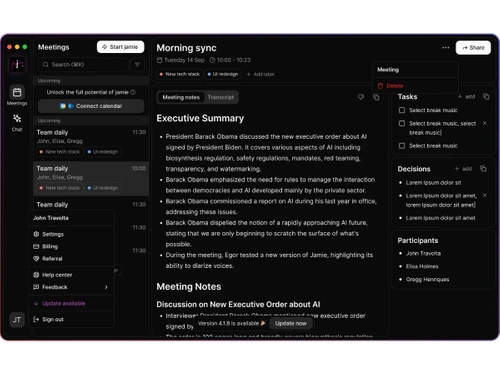Copy meeting notes using the copy icon

(376, 97)
